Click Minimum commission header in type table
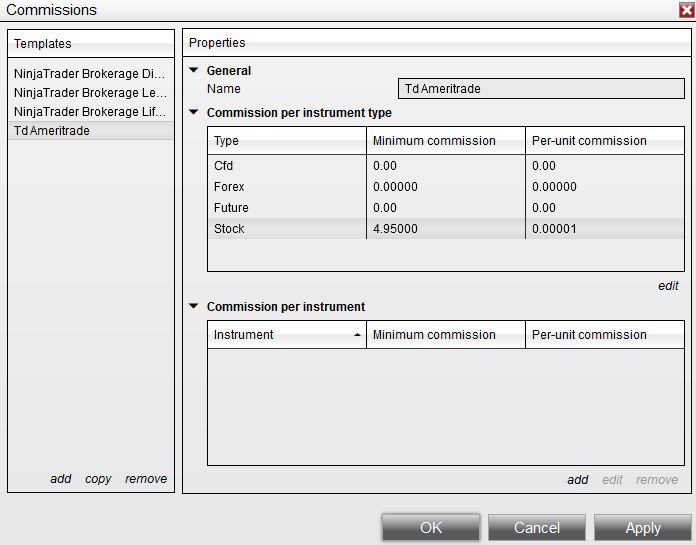The height and width of the screenshot is (545, 696). [x=446, y=141]
